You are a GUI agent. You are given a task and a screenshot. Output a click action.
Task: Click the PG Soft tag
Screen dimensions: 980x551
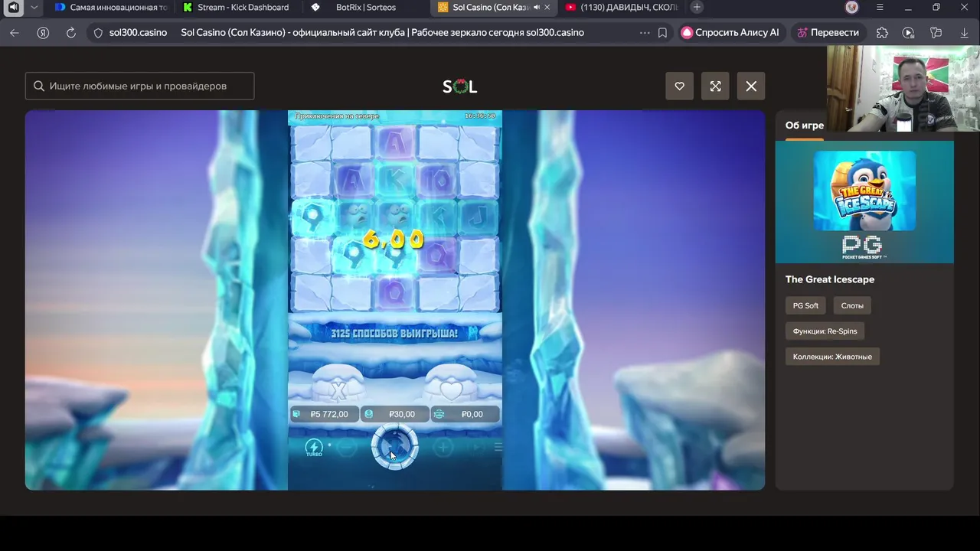(805, 305)
